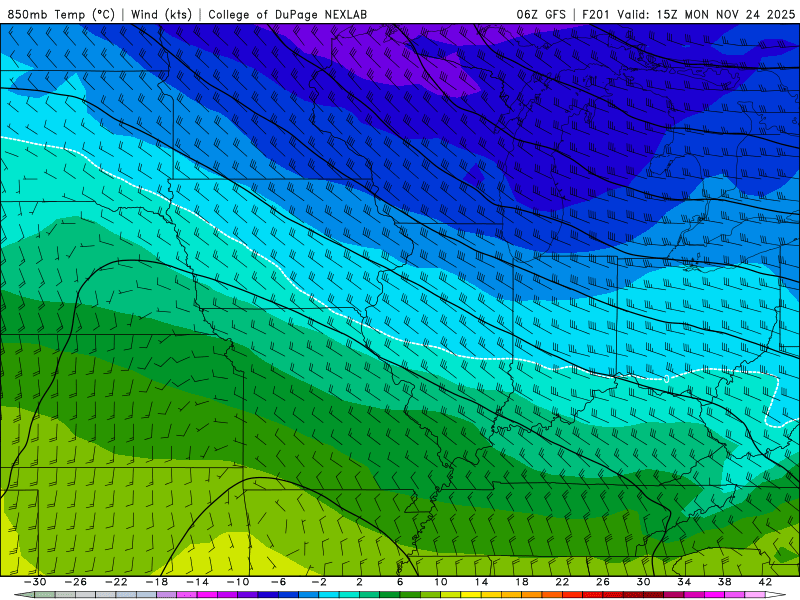Viewport: 800px width, 600px height.
Task: Click the "F201 Valid: 15Z MON NOV 24 2025" text
Action: (688, 14)
